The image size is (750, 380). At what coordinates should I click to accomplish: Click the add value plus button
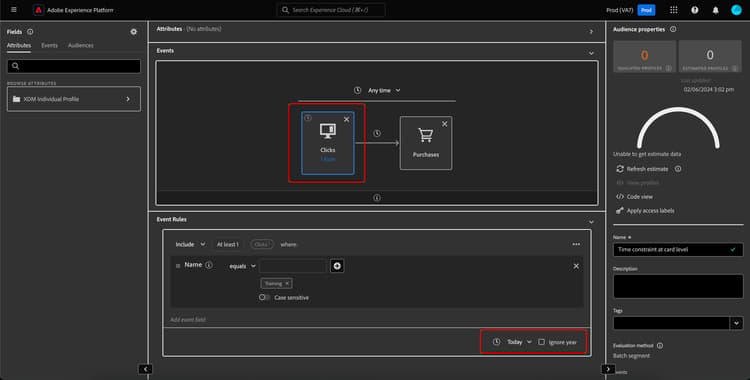(337, 266)
